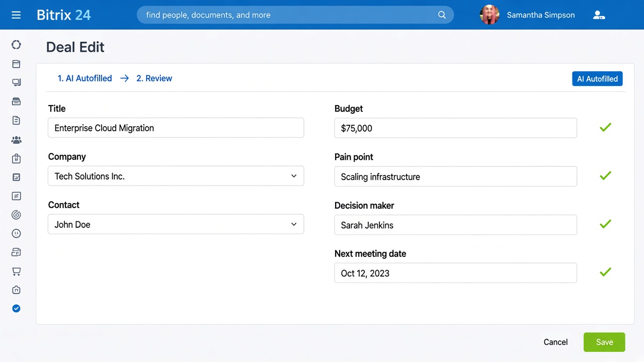Open the shopping cart icon in sidebar
Image resolution: width=644 pixels, height=362 pixels.
click(x=16, y=271)
